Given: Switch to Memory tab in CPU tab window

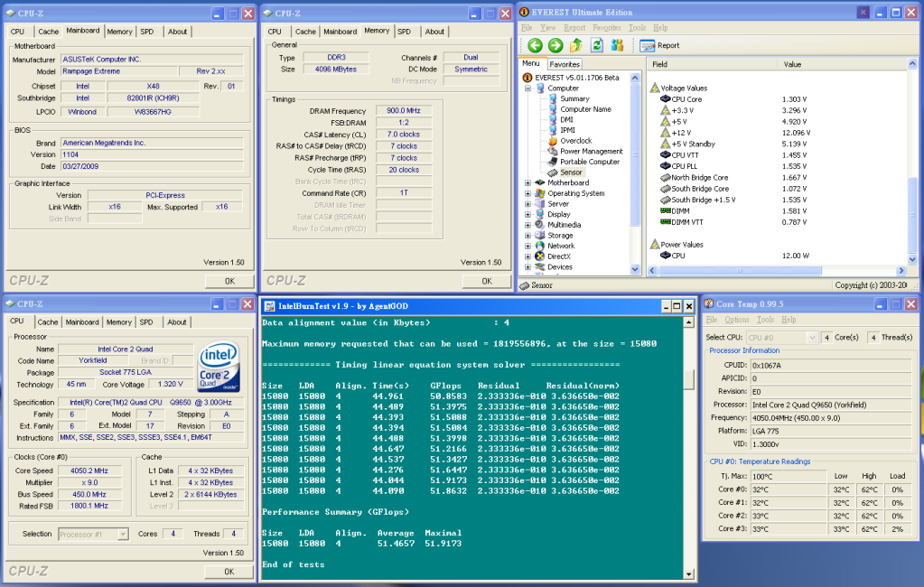Looking at the screenshot, I should pos(119,322).
